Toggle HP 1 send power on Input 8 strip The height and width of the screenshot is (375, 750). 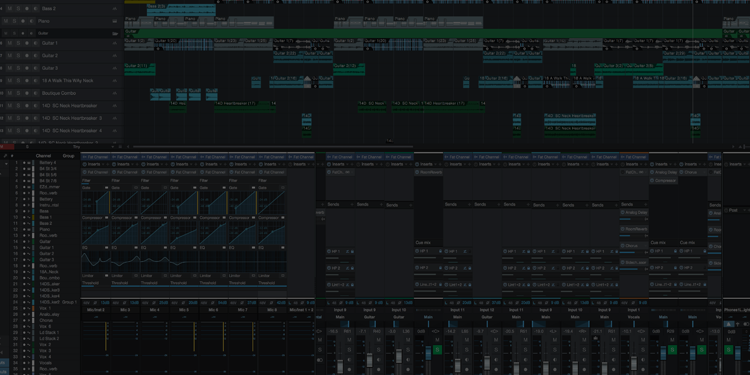click(329, 251)
